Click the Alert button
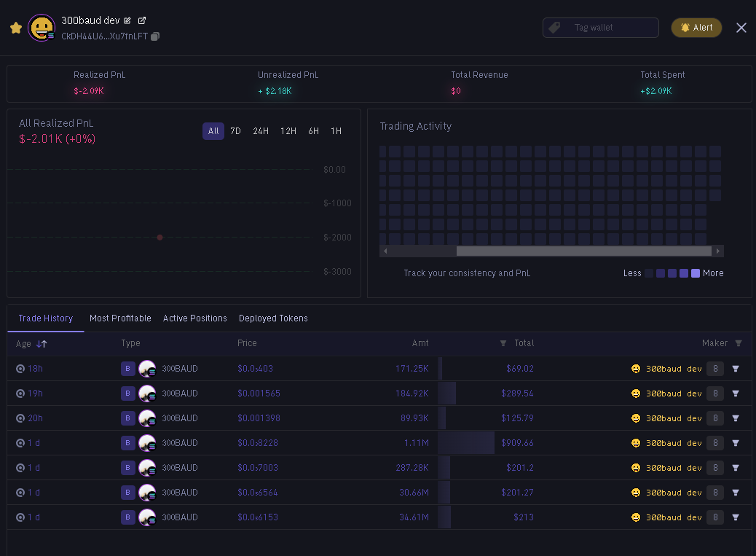 pos(696,27)
